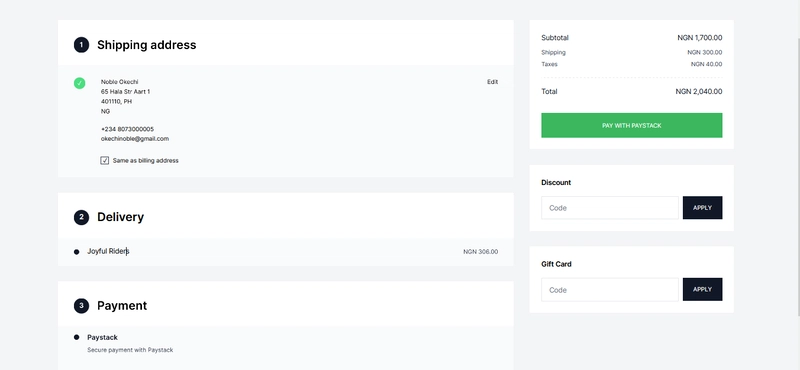Focus the Discount code input field
Viewport: 800px width, 370px height.
[610, 208]
